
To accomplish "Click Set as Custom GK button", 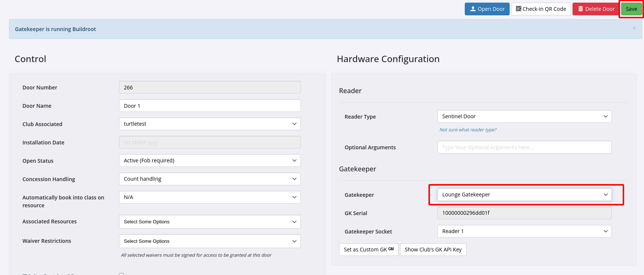I will 369,250.
